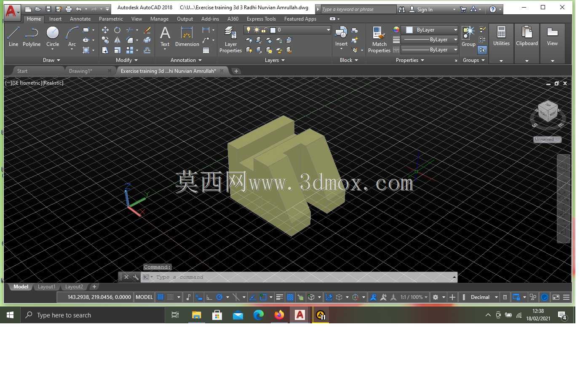Toggle polar tracking in status bar

tap(219, 297)
